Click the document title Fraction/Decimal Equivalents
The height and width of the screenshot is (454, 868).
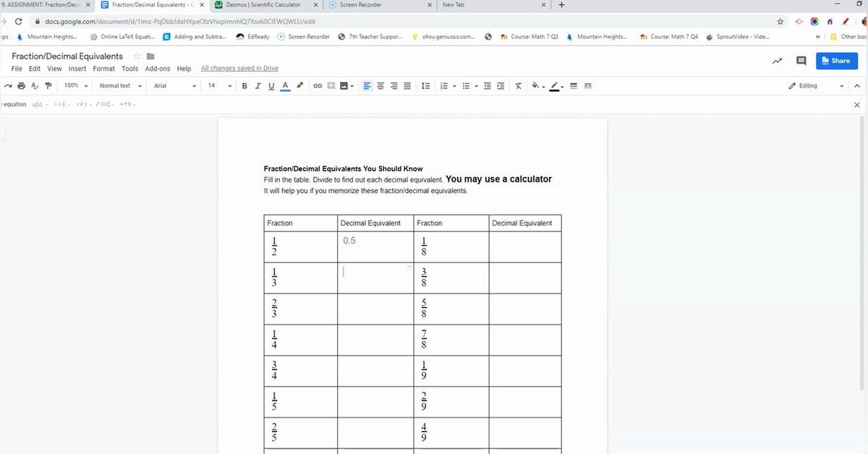tap(67, 56)
